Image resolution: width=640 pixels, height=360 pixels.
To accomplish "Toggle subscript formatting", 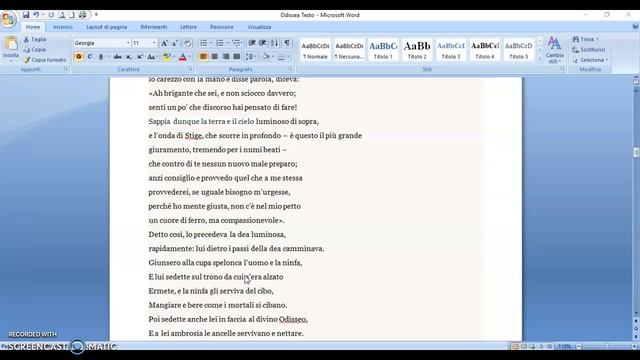I will point(129,57).
